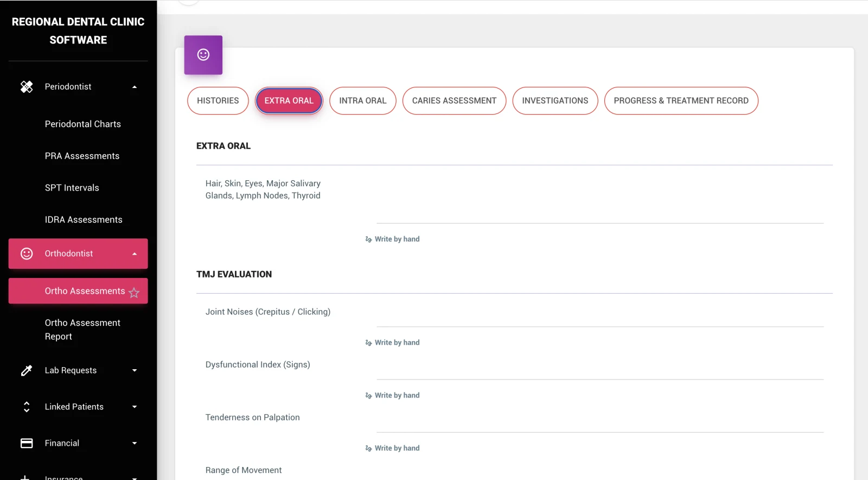868x480 pixels.
Task: Open Ortho Assessment Report
Action: [x=82, y=330]
